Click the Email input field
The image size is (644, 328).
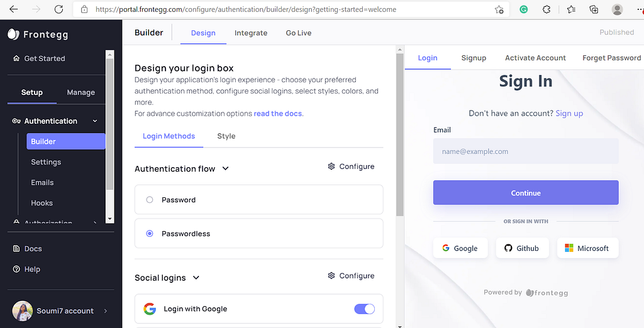(x=526, y=151)
